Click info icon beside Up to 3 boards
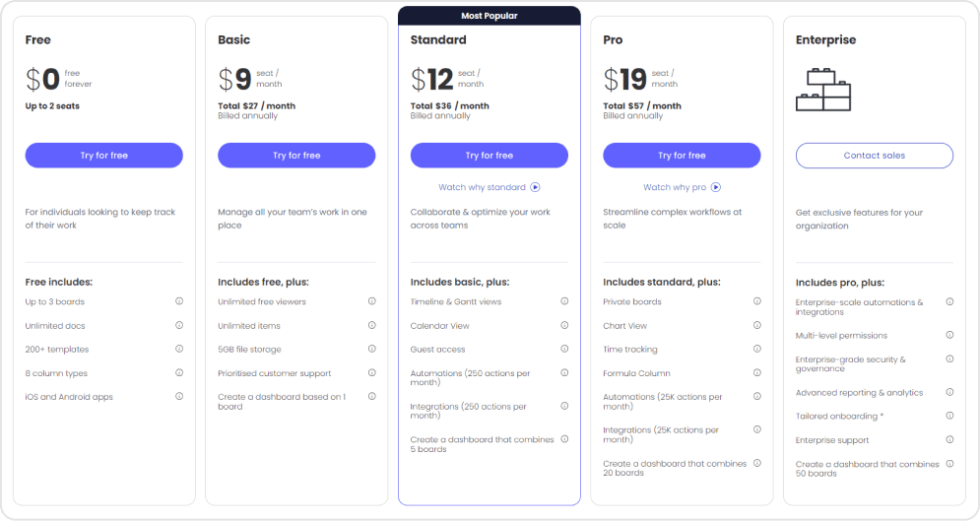Image resolution: width=980 pixels, height=521 pixels. [179, 301]
